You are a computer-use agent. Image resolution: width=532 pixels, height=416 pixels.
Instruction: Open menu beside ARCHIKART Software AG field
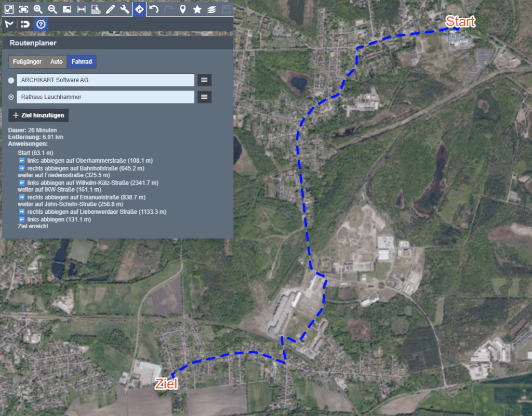[204, 80]
